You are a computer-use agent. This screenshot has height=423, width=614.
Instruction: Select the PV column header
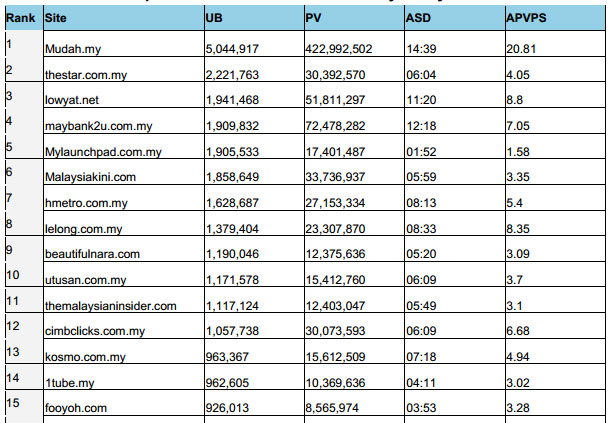click(313, 19)
